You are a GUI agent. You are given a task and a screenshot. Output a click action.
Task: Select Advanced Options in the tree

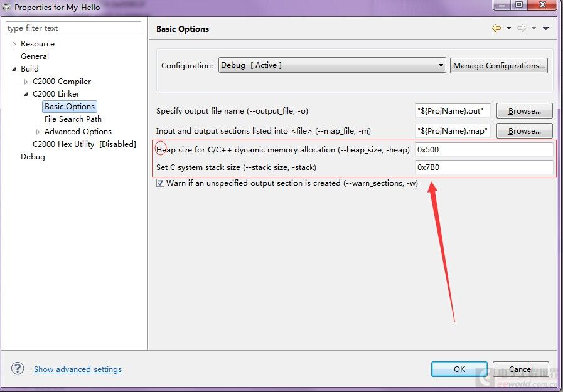[78, 132]
